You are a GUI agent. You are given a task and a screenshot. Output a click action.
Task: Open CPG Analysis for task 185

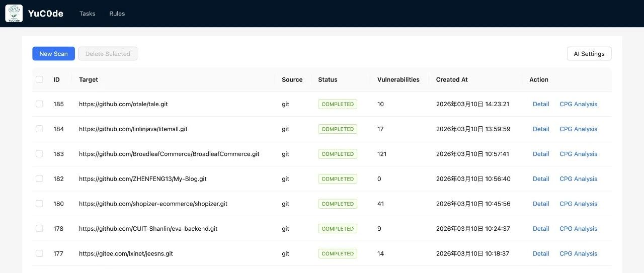coord(579,104)
